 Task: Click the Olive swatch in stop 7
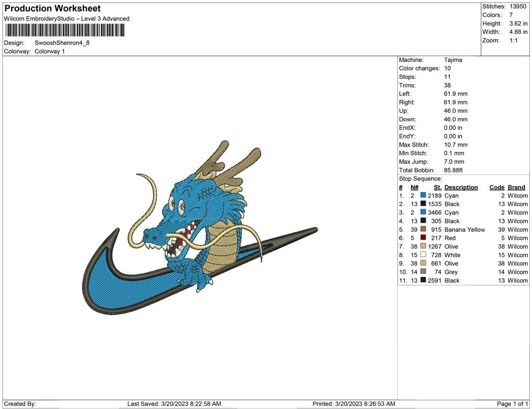pyautogui.click(x=423, y=246)
